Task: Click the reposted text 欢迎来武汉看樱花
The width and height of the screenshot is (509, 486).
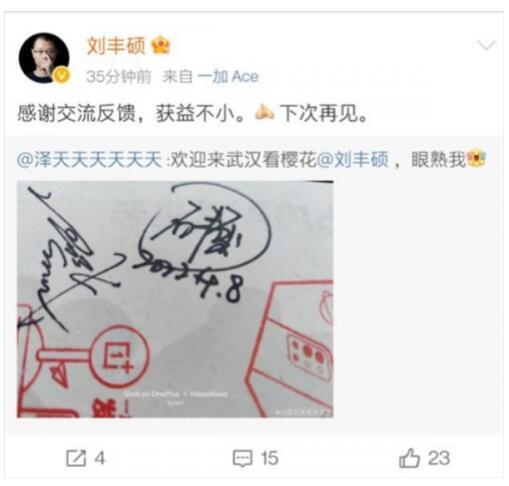Action: (243, 159)
